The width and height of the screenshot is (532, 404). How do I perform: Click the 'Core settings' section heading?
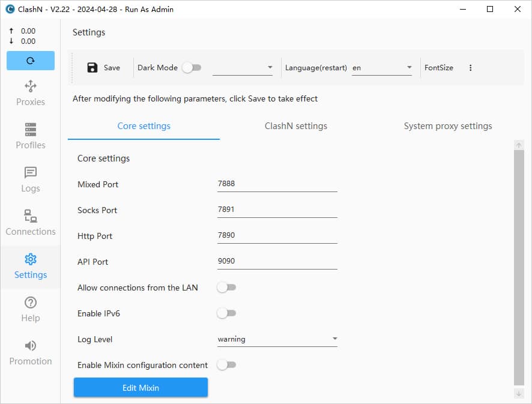click(x=103, y=158)
